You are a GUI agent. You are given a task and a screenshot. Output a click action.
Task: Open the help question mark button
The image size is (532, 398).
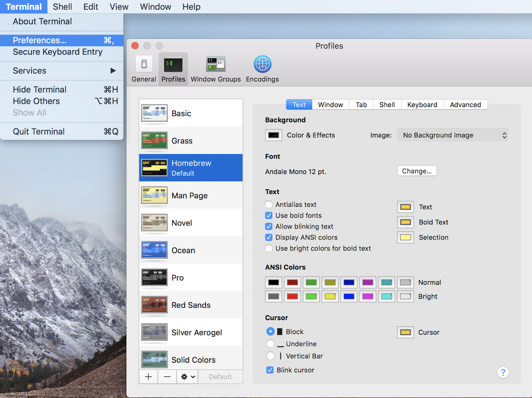[x=503, y=372]
